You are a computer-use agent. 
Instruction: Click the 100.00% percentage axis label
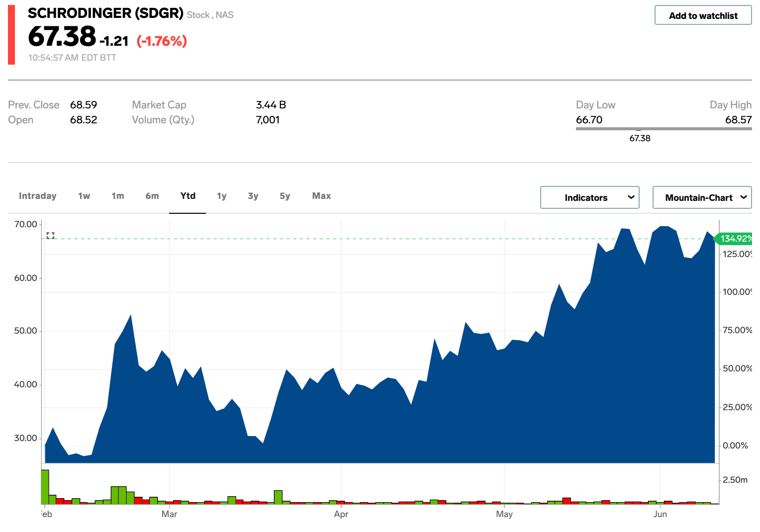pyautogui.click(x=738, y=292)
